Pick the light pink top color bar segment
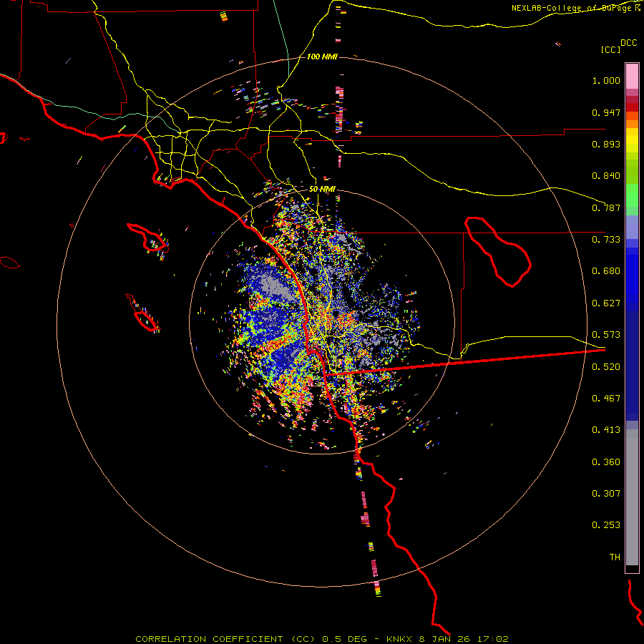Image resolution: width=644 pixels, height=644 pixels. (x=632, y=76)
